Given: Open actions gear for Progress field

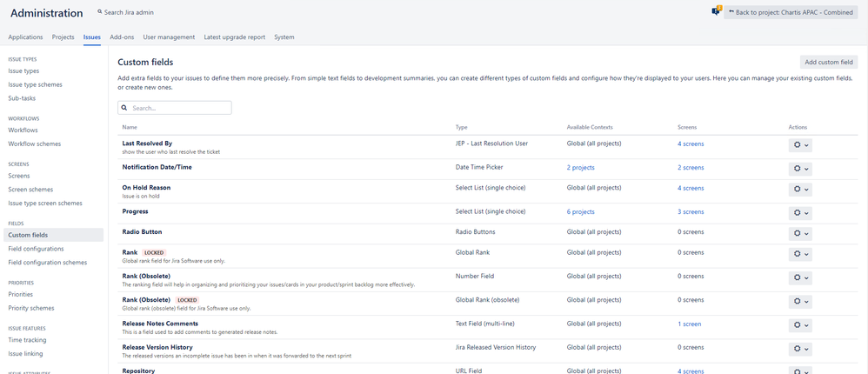Looking at the screenshot, I should [800, 213].
